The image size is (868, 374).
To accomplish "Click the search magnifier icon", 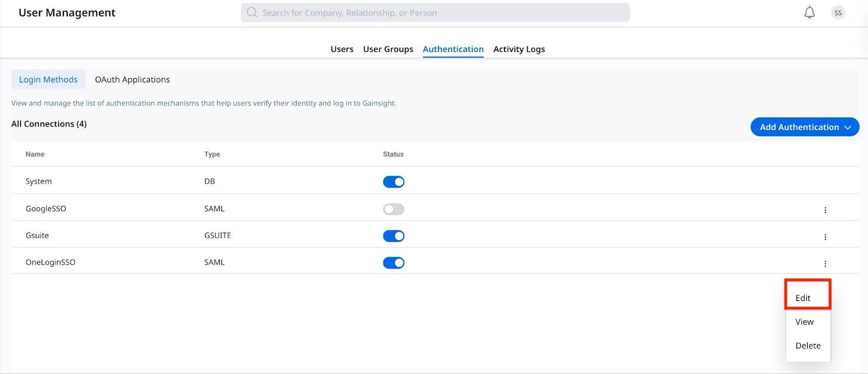I will click(x=252, y=12).
